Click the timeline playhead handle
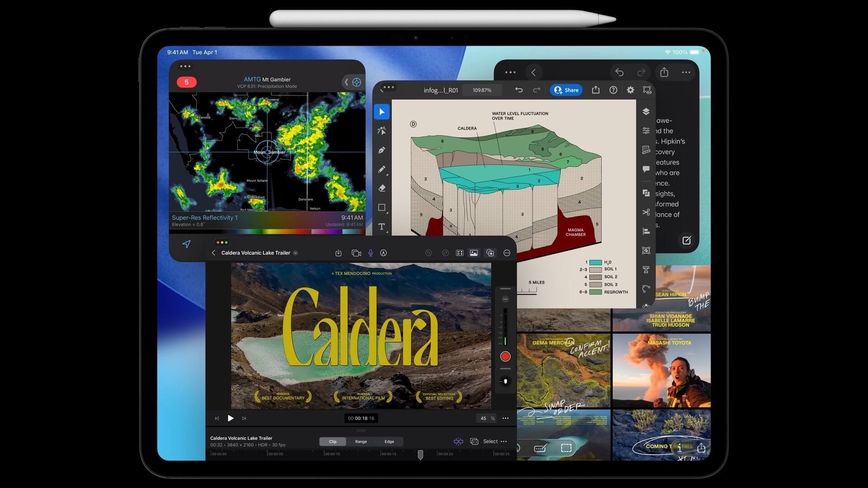The image size is (868, 488). [x=420, y=454]
